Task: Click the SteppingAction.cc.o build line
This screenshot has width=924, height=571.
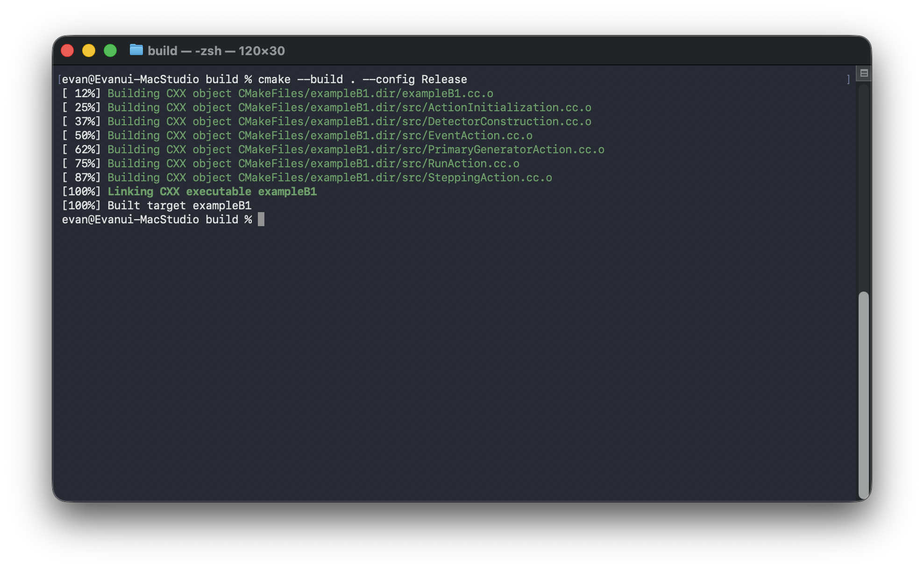Action: coord(329,178)
